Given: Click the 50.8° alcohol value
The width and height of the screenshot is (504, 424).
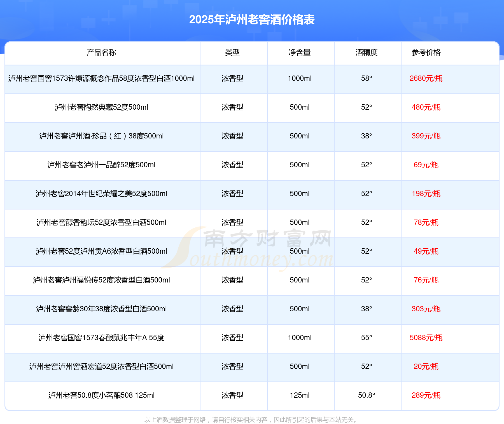Looking at the screenshot, I should (367, 395).
